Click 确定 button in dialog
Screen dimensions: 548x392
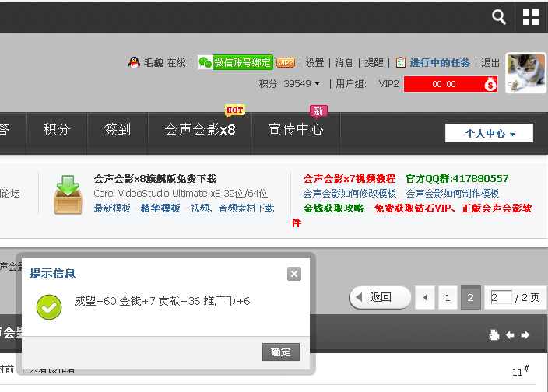tap(281, 352)
